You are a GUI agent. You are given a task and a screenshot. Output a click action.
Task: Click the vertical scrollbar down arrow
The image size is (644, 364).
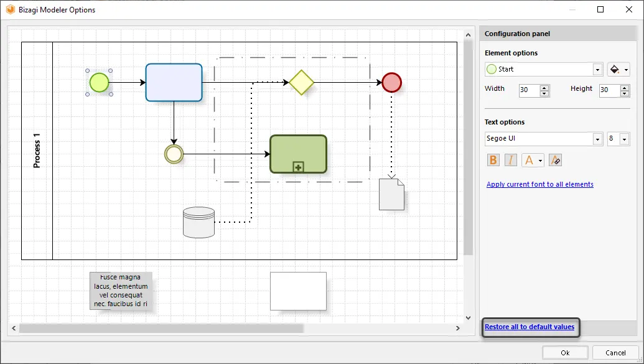click(x=468, y=317)
